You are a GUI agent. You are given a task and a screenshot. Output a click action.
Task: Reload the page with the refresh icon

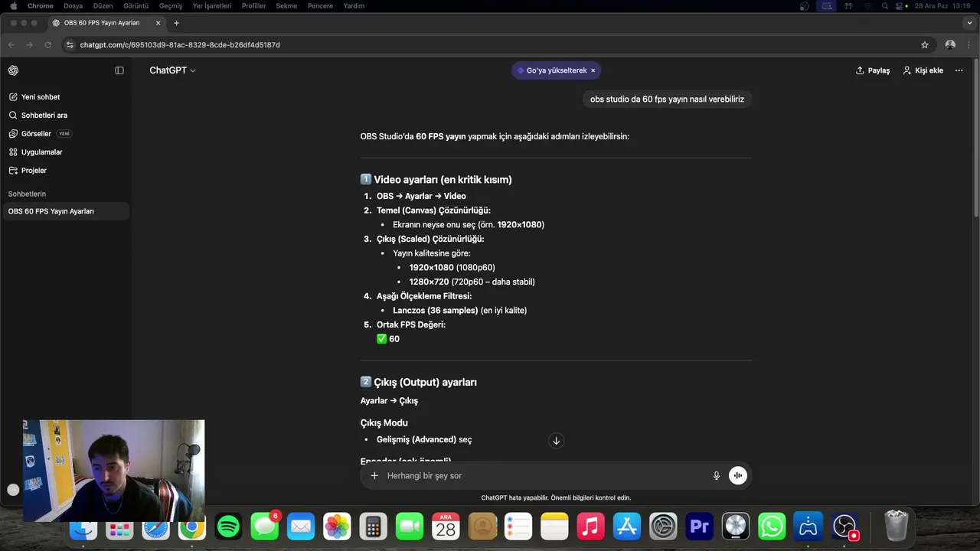[48, 45]
